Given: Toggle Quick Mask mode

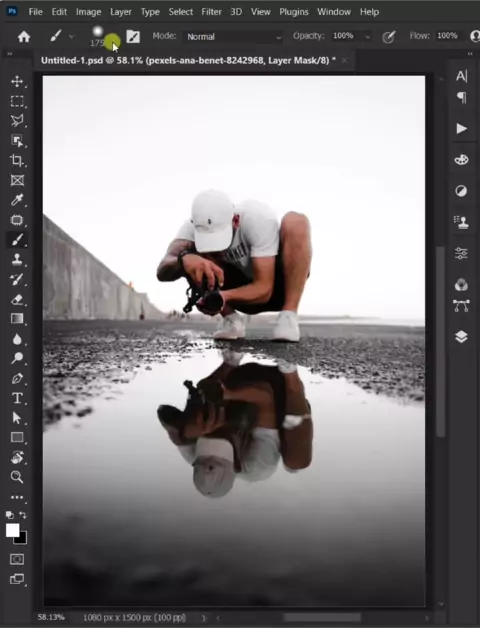Looking at the screenshot, I should (x=17, y=559).
